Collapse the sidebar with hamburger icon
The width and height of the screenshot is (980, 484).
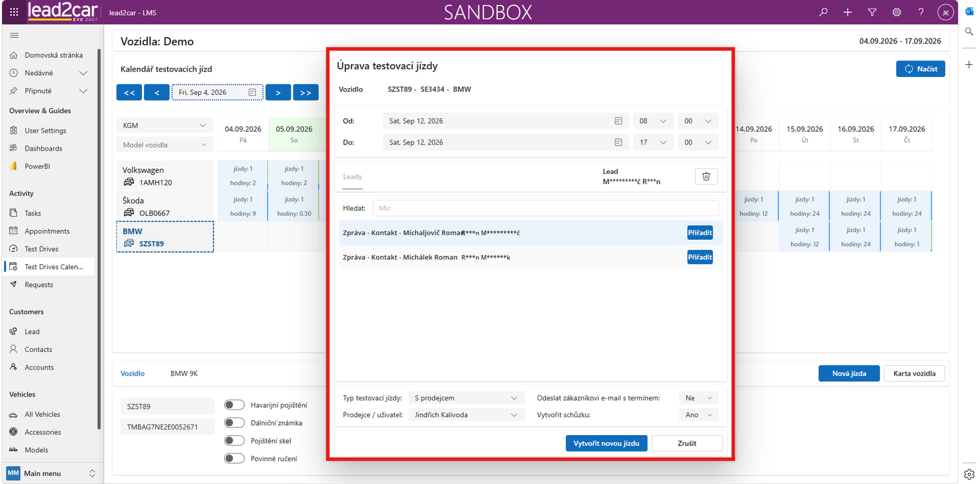[x=14, y=35]
